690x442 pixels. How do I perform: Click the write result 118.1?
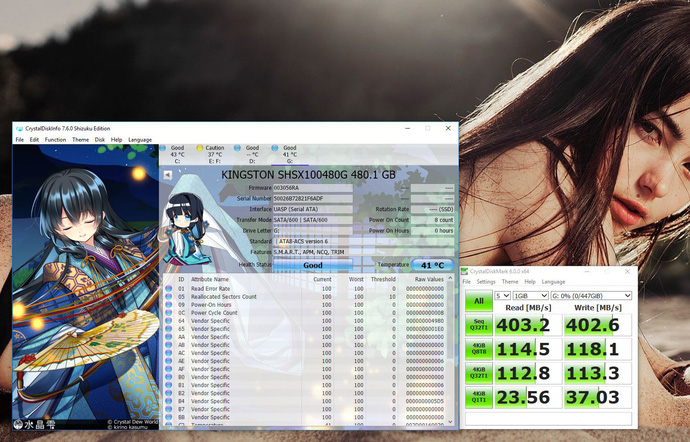(598, 350)
